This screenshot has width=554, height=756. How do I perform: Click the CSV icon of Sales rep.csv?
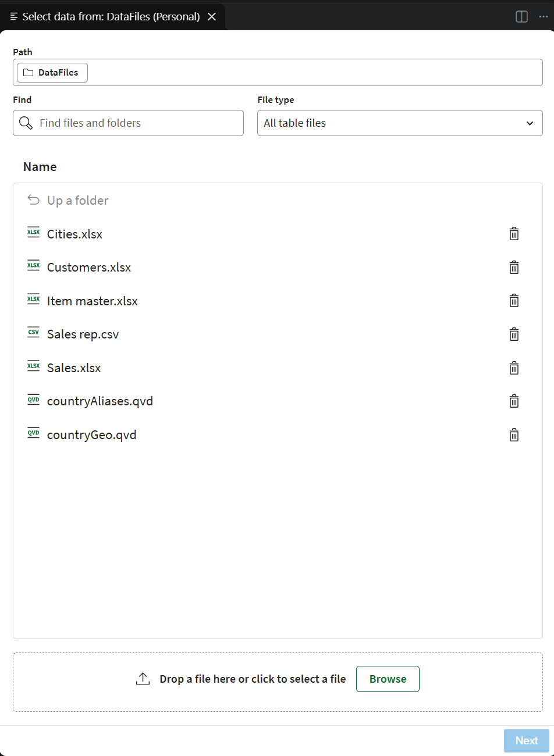tap(34, 333)
